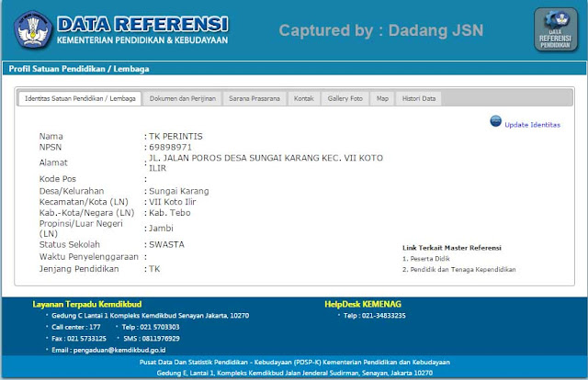Click the Desa/Kelurahan value Sungai Karang

coord(179,191)
